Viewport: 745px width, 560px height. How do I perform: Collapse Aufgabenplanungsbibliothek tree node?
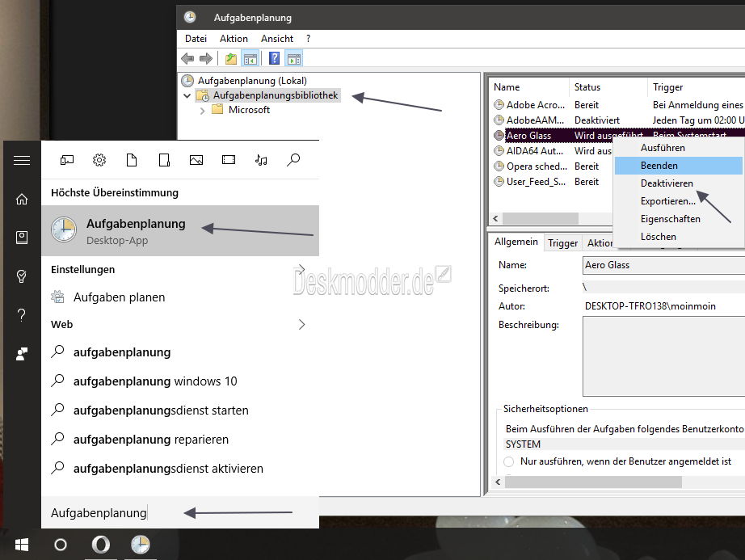[187, 96]
